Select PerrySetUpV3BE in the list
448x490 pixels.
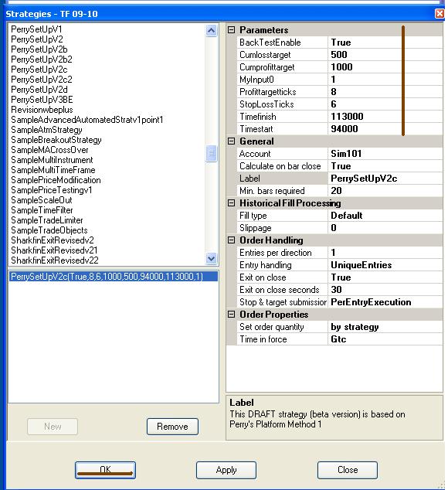coord(42,100)
